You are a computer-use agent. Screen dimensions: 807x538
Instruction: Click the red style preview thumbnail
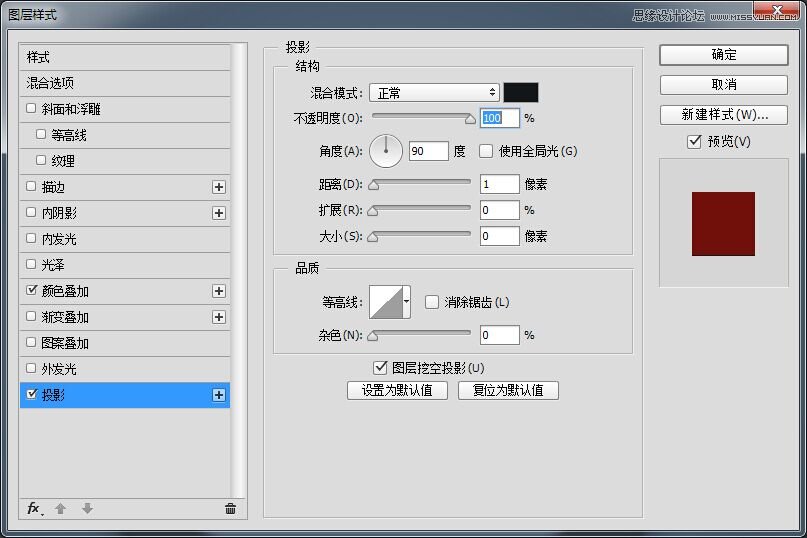(x=723, y=223)
